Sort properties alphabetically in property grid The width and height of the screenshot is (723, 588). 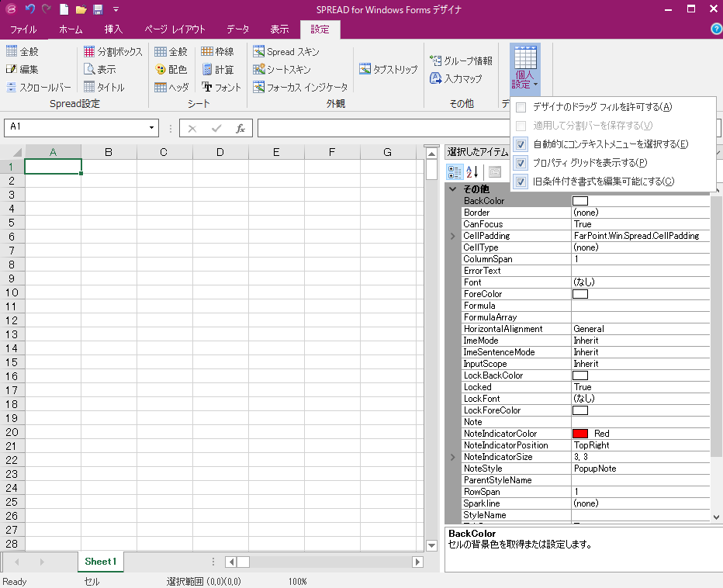[472, 171]
